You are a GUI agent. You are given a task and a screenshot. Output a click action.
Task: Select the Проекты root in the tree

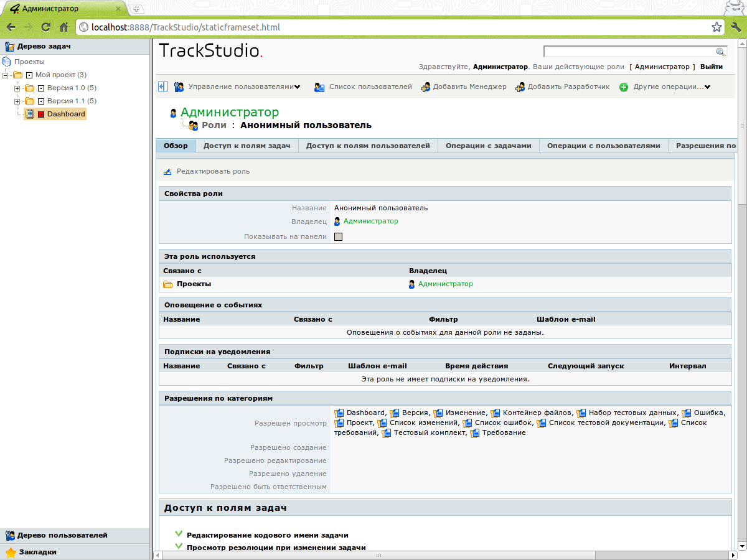[29, 62]
